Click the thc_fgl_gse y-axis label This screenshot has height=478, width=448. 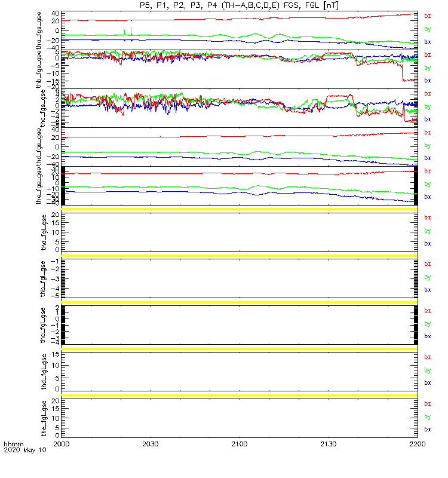[43, 325]
